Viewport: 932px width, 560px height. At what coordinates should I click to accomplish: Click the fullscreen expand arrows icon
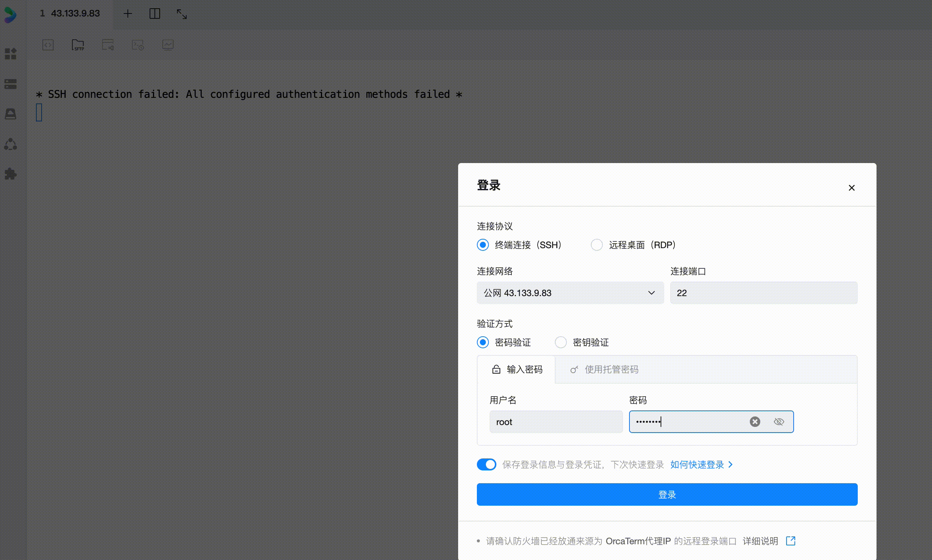[182, 14]
